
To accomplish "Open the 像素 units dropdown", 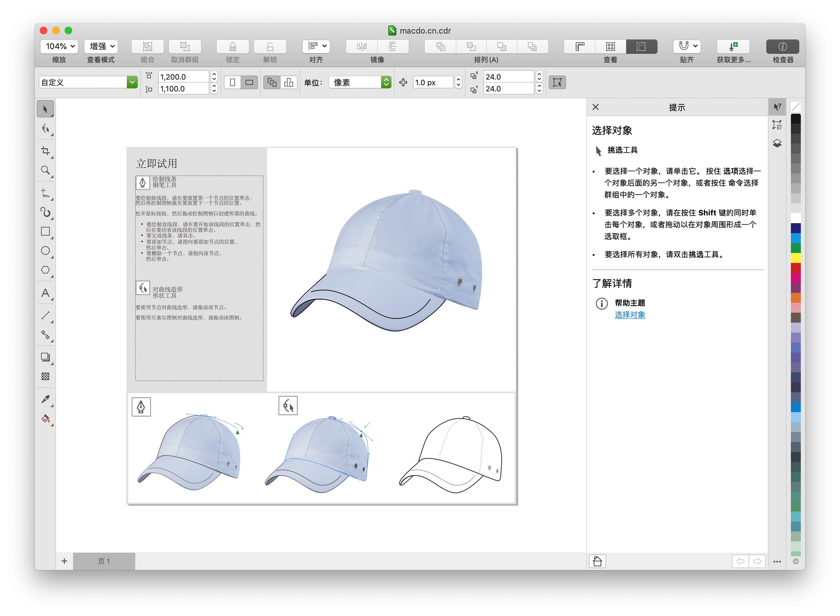I will (x=360, y=82).
